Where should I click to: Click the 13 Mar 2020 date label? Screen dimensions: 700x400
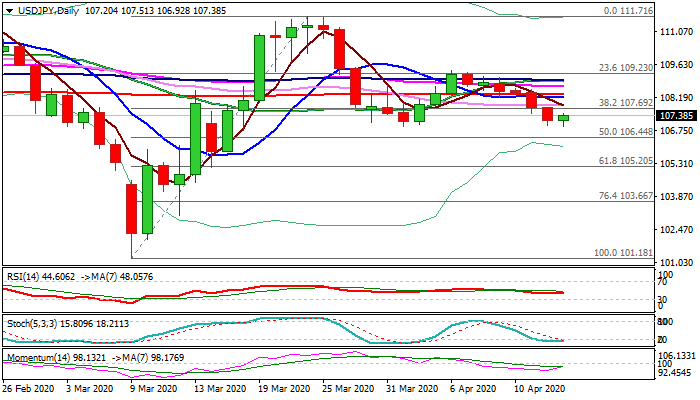point(220,389)
